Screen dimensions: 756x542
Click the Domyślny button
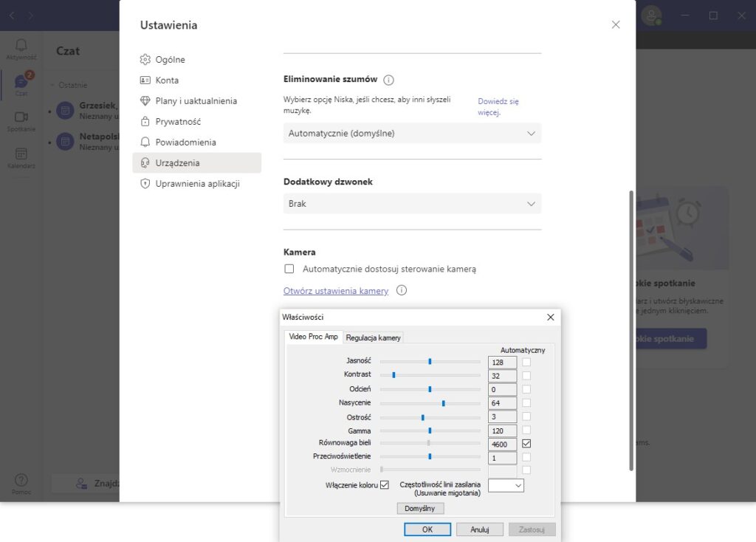(420, 508)
